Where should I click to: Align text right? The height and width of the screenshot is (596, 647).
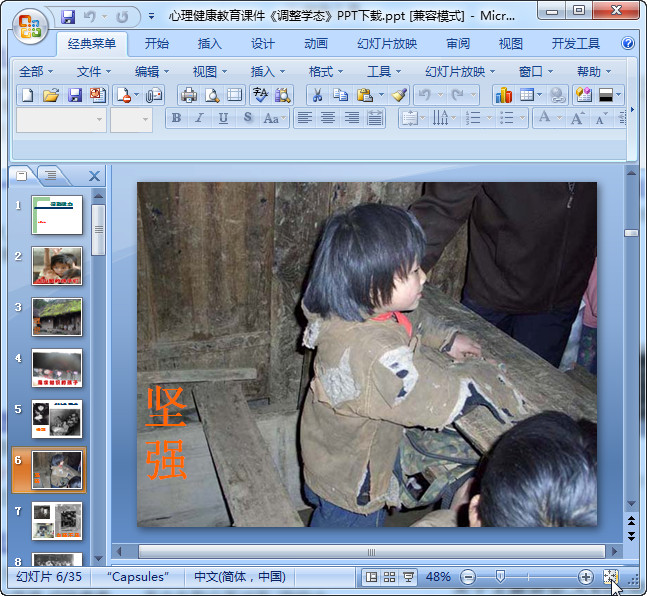(x=352, y=118)
